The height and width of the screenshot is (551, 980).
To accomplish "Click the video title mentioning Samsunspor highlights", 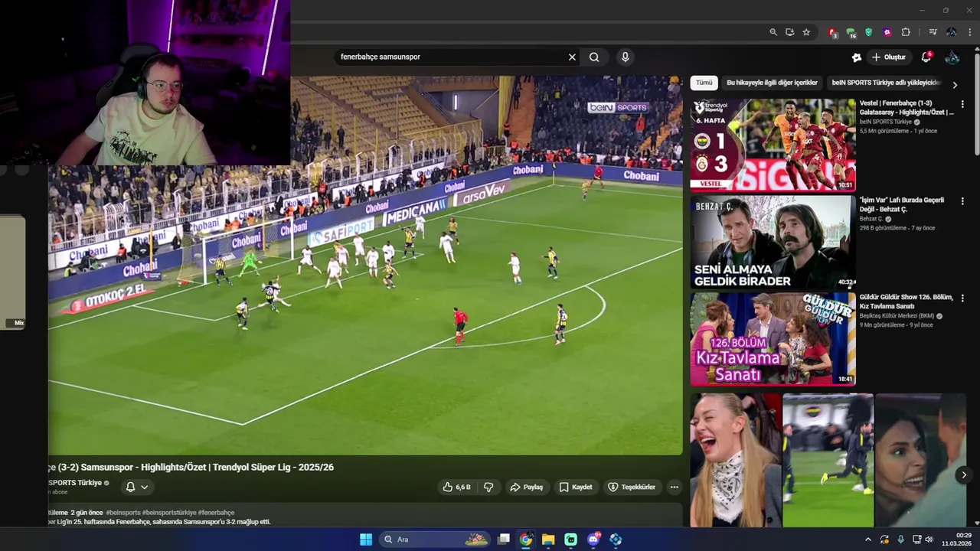I will click(x=191, y=467).
